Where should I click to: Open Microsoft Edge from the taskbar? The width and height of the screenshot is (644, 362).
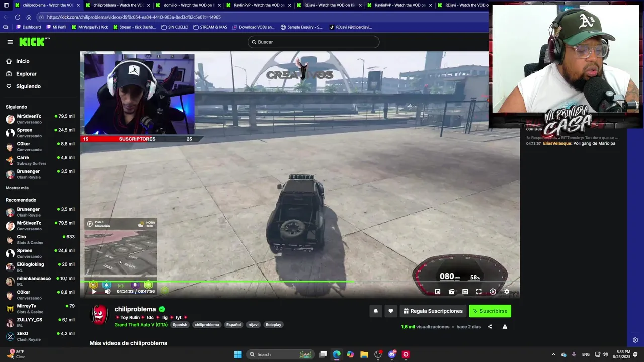click(x=337, y=354)
